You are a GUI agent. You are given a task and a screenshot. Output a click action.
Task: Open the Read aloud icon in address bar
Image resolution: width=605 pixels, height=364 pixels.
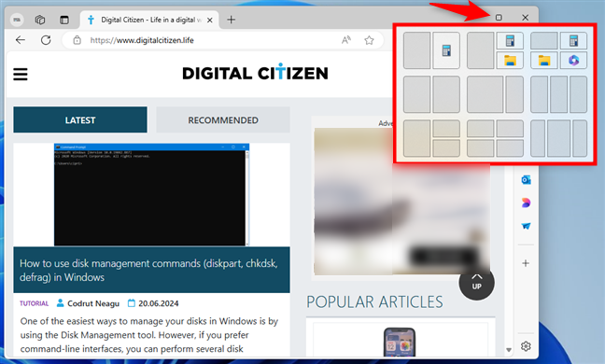(x=346, y=40)
